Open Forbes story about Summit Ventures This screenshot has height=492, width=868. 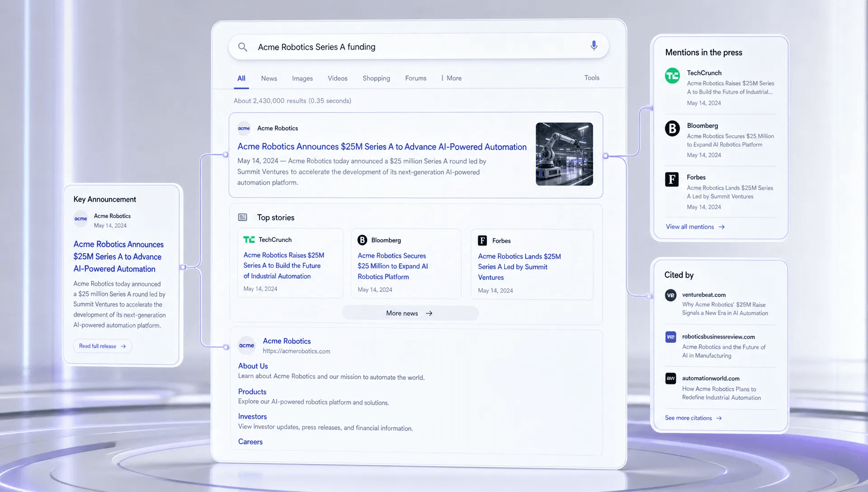coord(519,267)
